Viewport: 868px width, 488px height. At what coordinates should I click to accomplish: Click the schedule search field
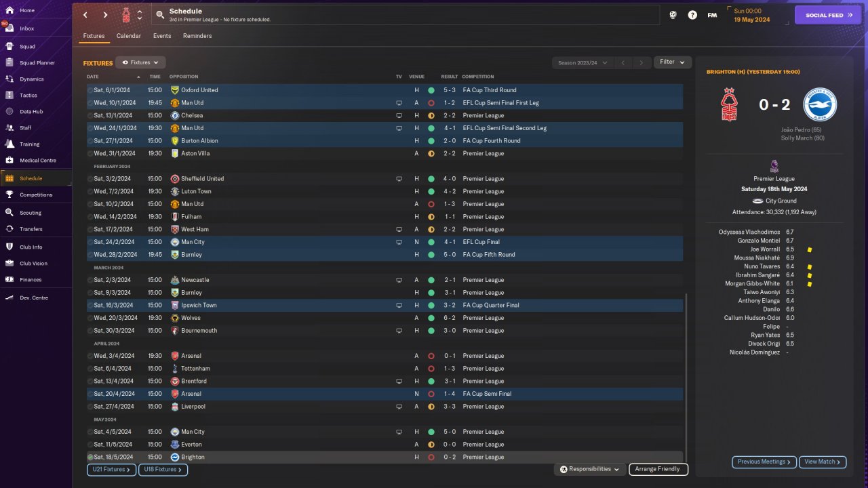coord(405,15)
